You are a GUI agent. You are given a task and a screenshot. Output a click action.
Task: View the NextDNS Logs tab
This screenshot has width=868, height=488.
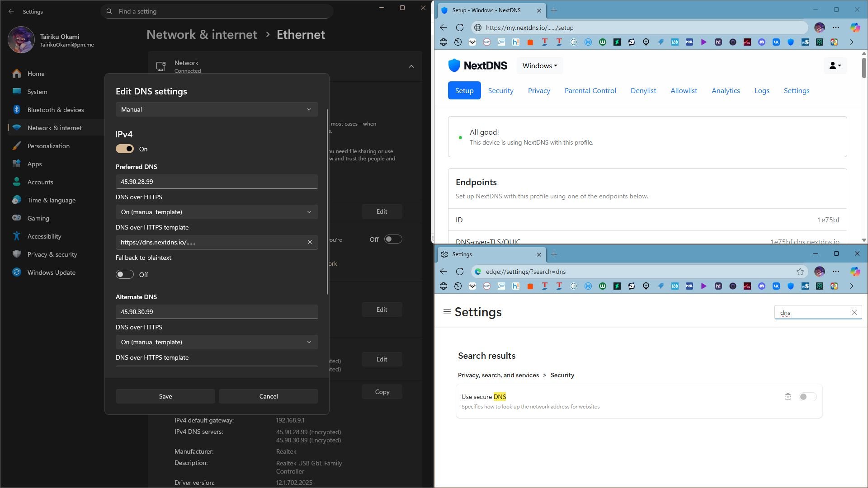762,90
